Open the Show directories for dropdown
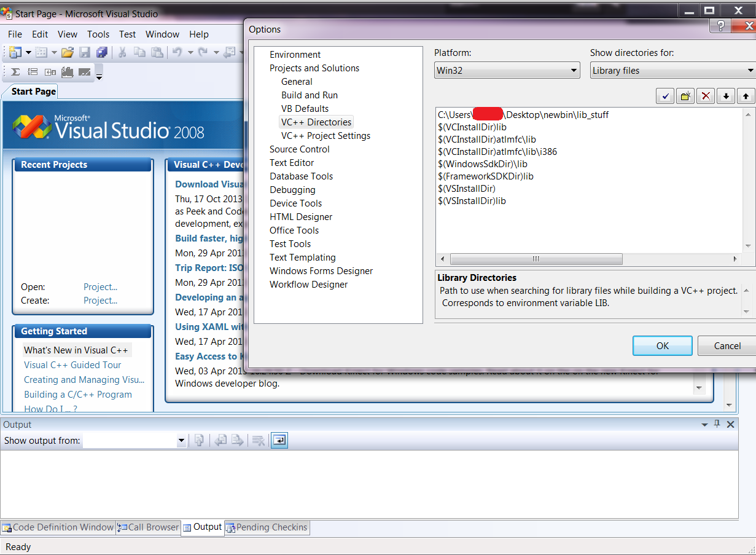756x555 pixels. pos(673,70)
